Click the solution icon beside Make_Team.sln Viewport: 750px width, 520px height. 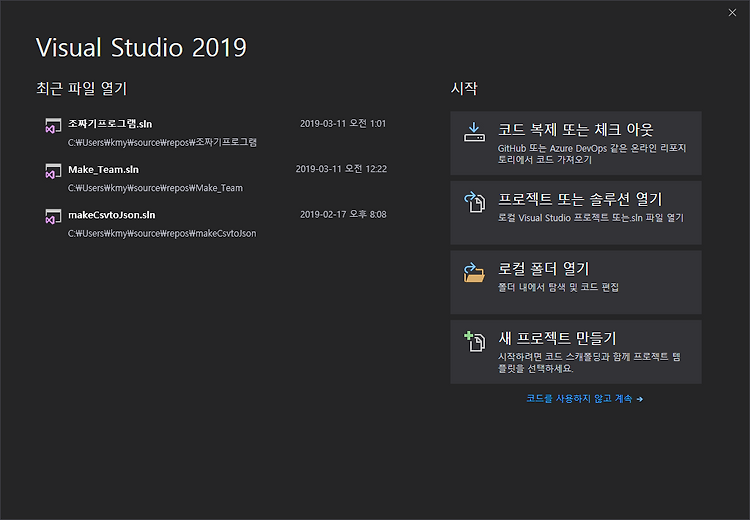click(53, 171)
